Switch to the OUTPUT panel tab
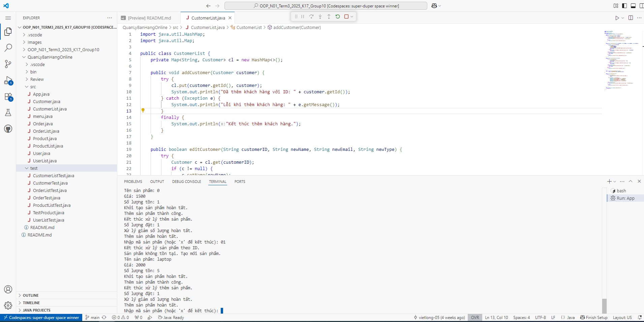The width and height of the screenshot is (644, 322). [x=157, y=182]
